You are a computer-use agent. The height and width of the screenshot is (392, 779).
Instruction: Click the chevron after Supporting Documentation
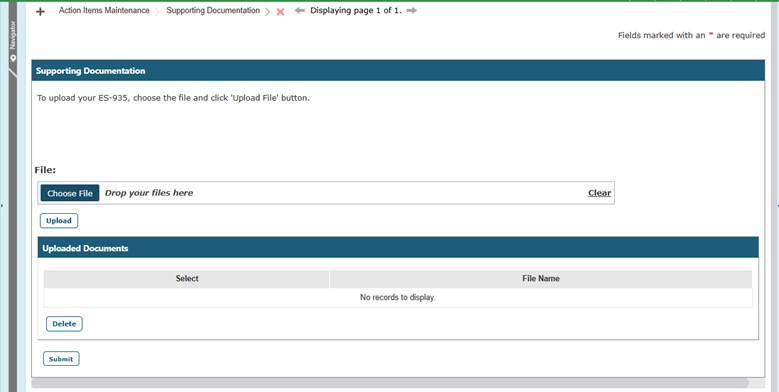click(x=267, y=12)
